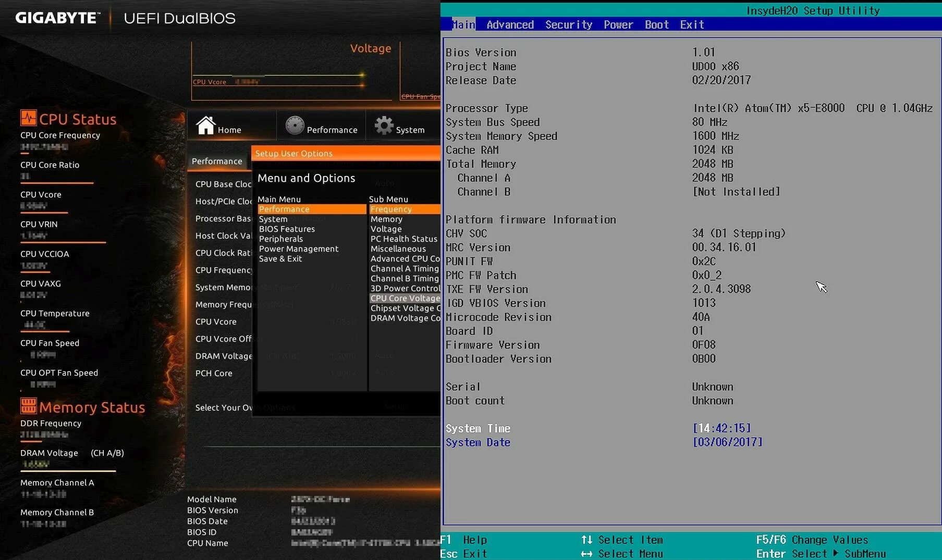This screenshot has width=942, height=560.
Task: Click CPU VAXG in CPU Status
Action: [x=40, y=283]
